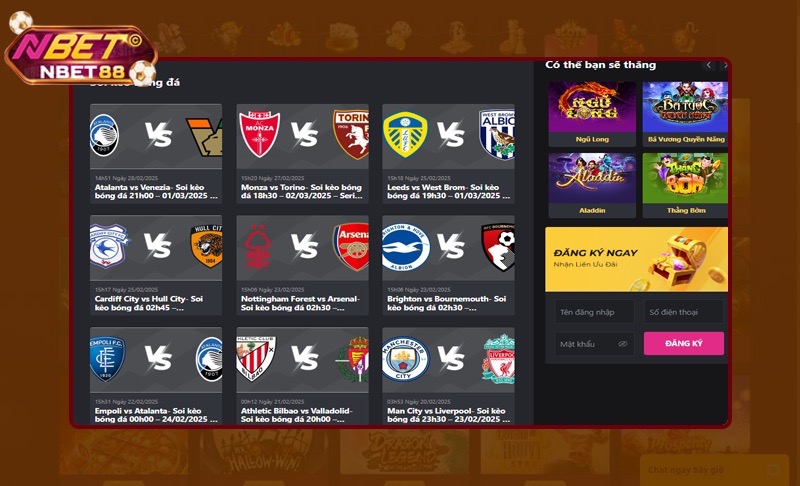Click the Mật khẩu password field
This screenshot has height=486, width=800.
(x=594, y=344)
